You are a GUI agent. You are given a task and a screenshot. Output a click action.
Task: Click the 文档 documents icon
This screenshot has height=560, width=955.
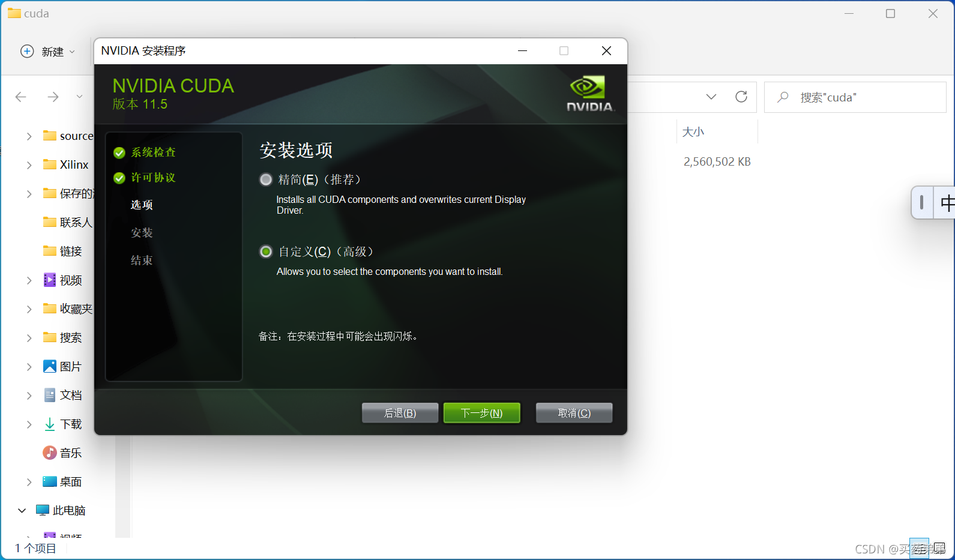pyautogui.click(x=50, y=395)
